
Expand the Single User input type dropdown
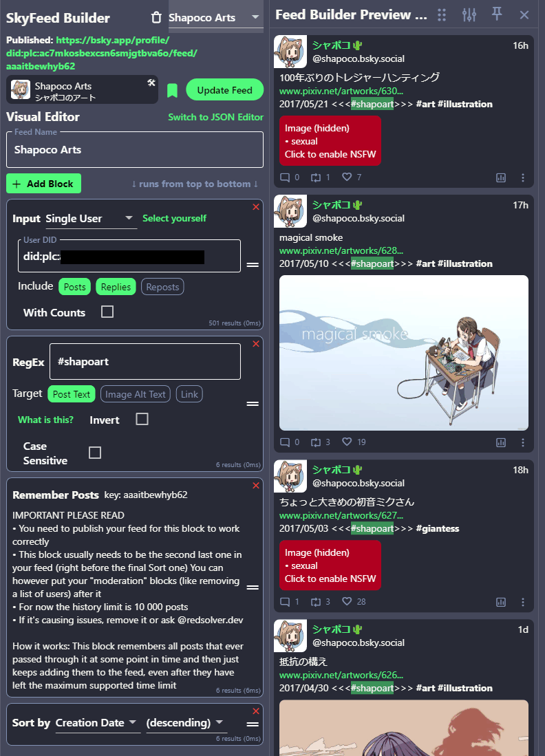pyautogui.click(x=89, y=219)
